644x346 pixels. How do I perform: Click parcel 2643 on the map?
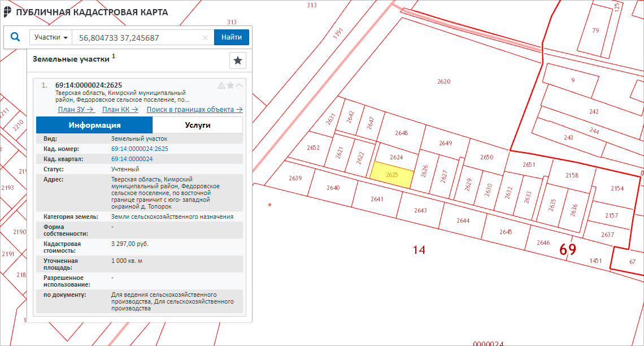(x=420, y=210)
